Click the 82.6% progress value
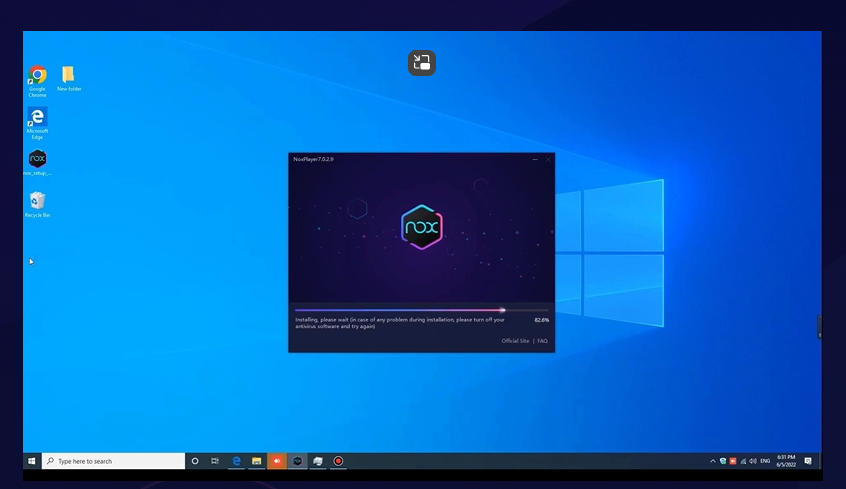 [542, 320]
